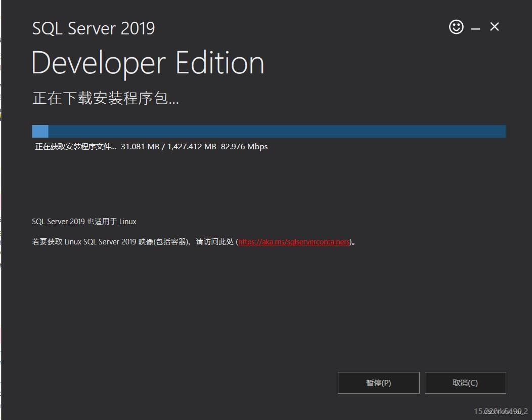Click the 正在获取安装程序文件 status label
The image size is (532, 420).
[75, 147]
